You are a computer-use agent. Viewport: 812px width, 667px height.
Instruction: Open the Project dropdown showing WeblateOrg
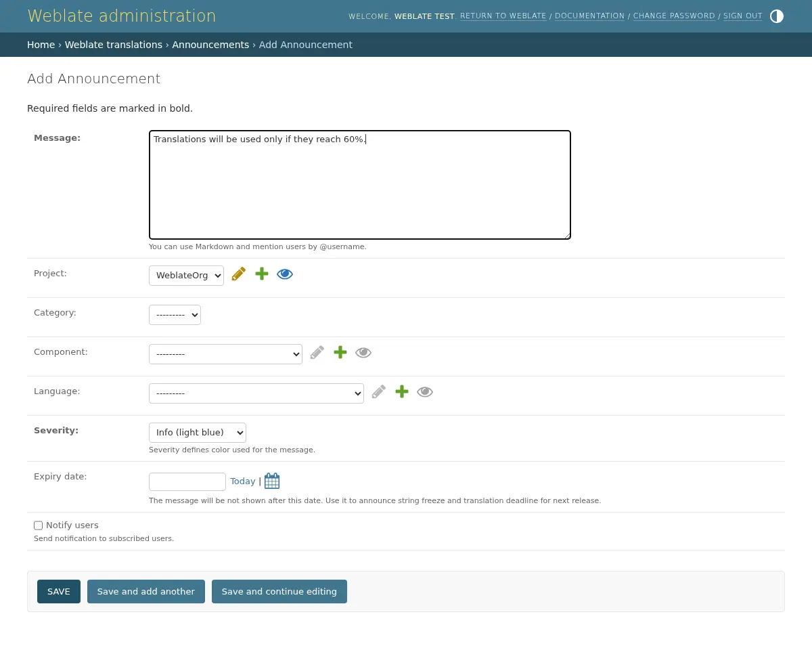tap(186, 276)
